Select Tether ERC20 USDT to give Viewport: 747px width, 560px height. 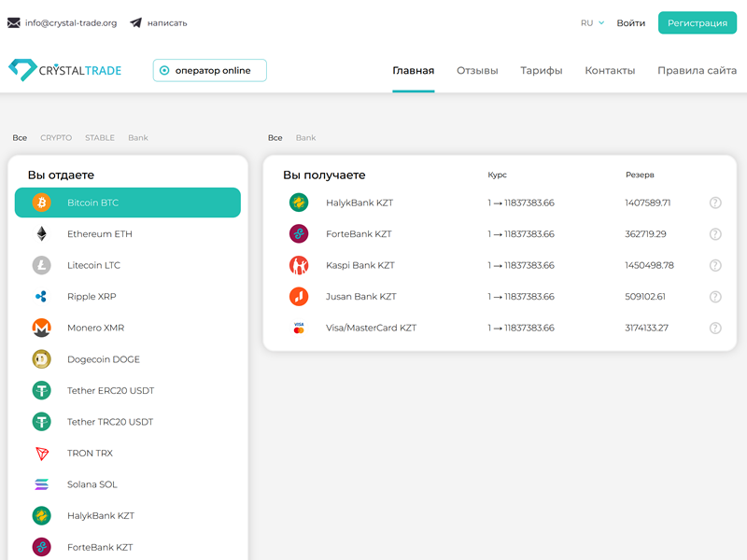pyautogui.click(x=128, y=390)
